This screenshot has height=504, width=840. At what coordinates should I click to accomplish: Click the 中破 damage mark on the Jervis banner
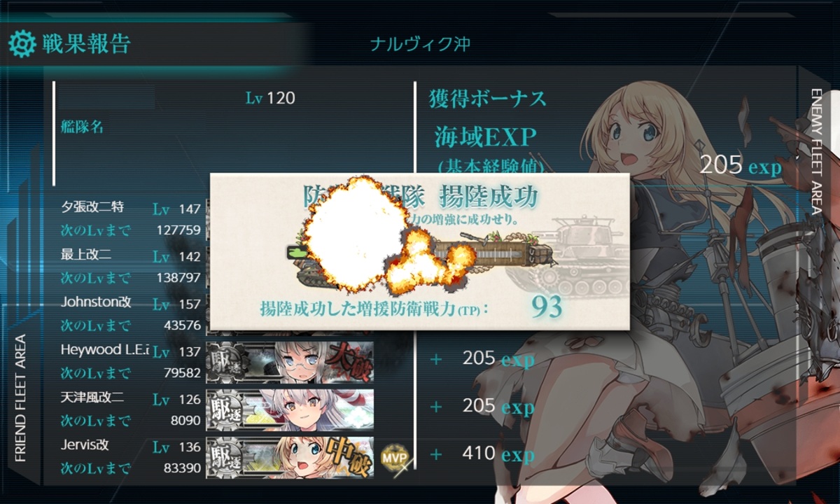click(347, 456)
